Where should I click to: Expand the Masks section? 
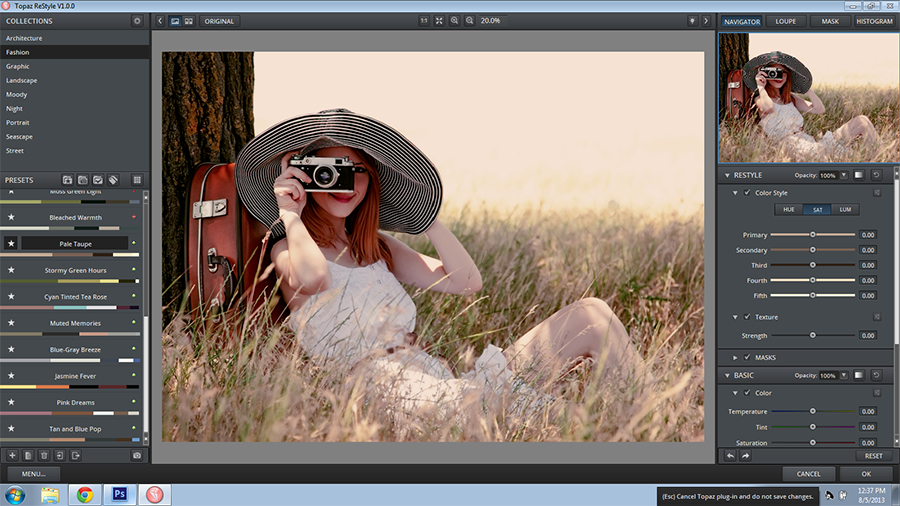coord(736,357)
